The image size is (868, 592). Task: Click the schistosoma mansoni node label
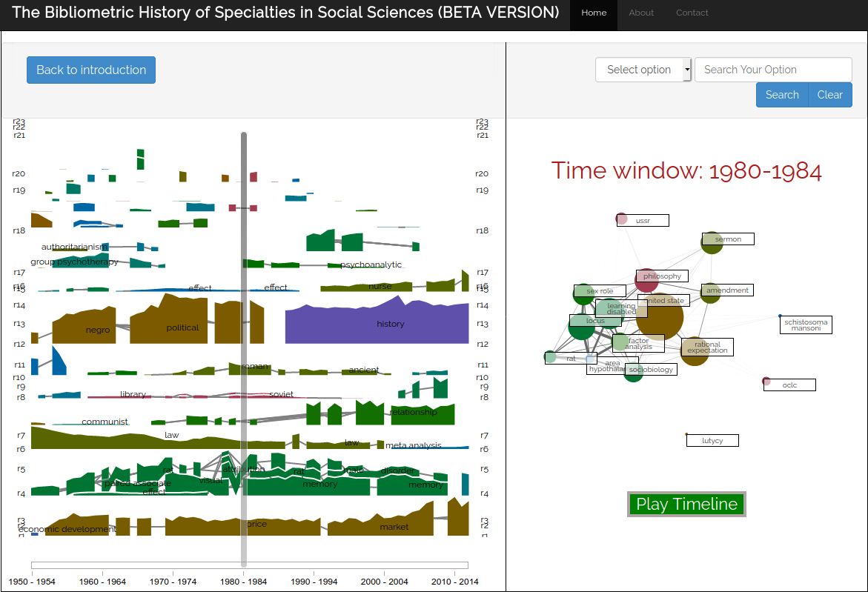point(806,325)
